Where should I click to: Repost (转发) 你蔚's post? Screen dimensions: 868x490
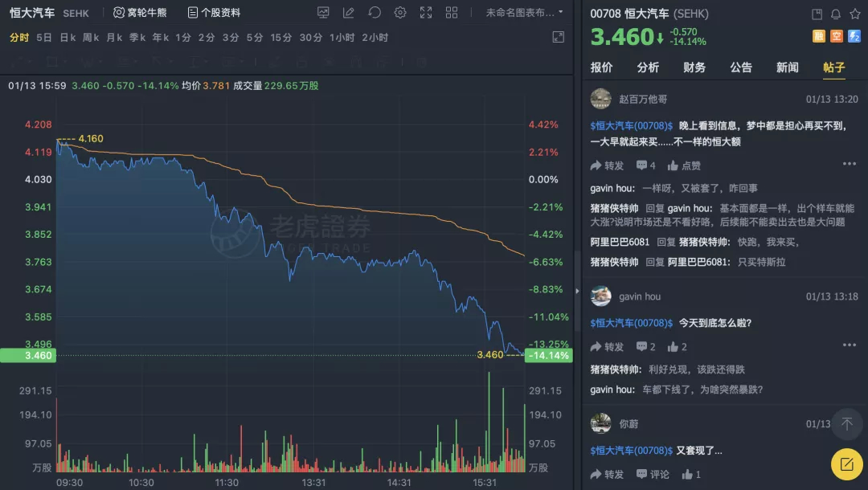tap(607, 474)
